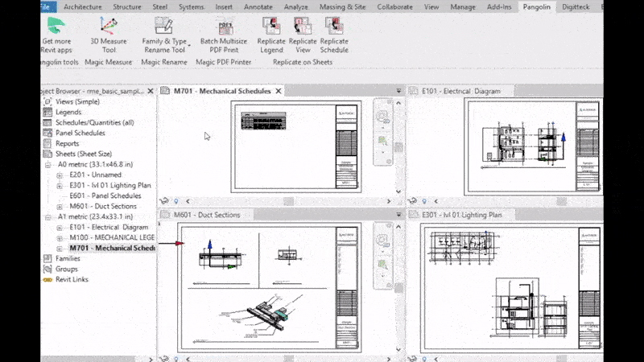Click navigation wheel in M701 view
644x362 pixels.
coord(383,117)
